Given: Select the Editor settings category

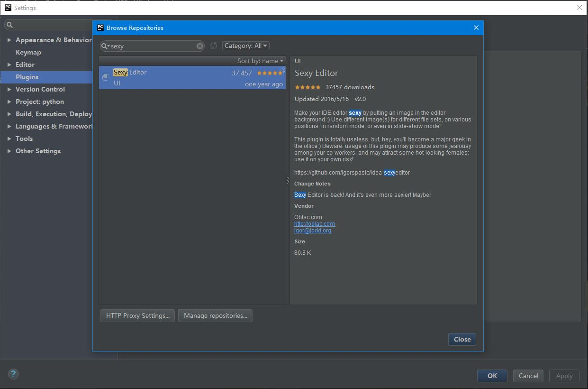Looking at the screenshot, I should [x=25, y=65].
